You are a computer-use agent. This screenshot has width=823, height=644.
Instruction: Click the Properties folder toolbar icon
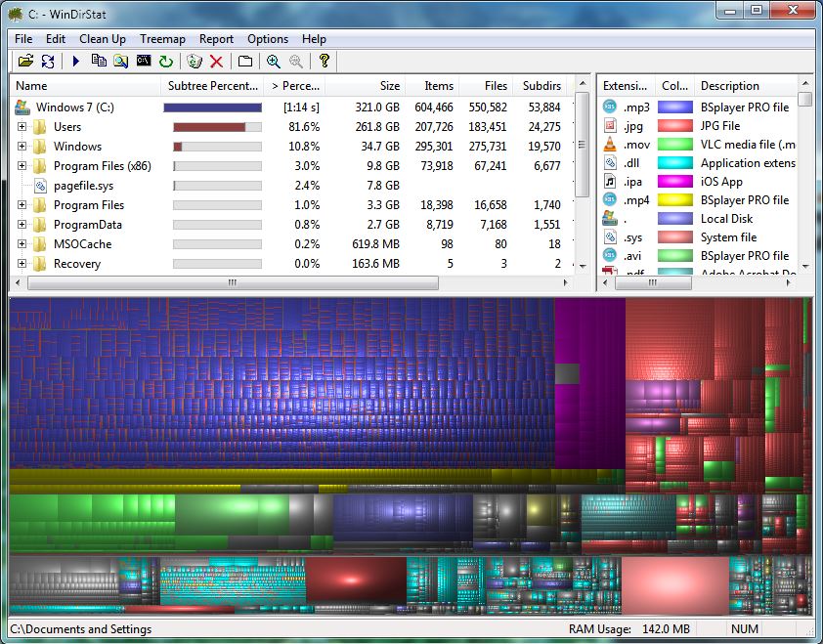pos(245,62)
